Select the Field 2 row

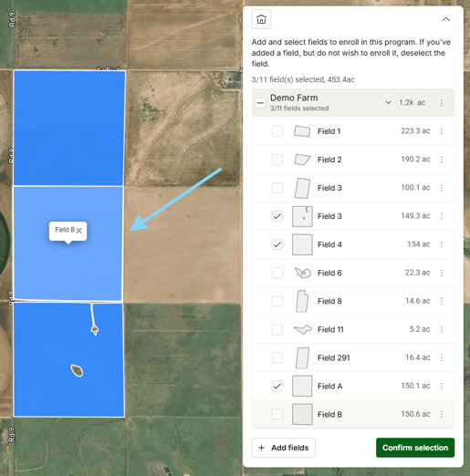coord(353,160)
